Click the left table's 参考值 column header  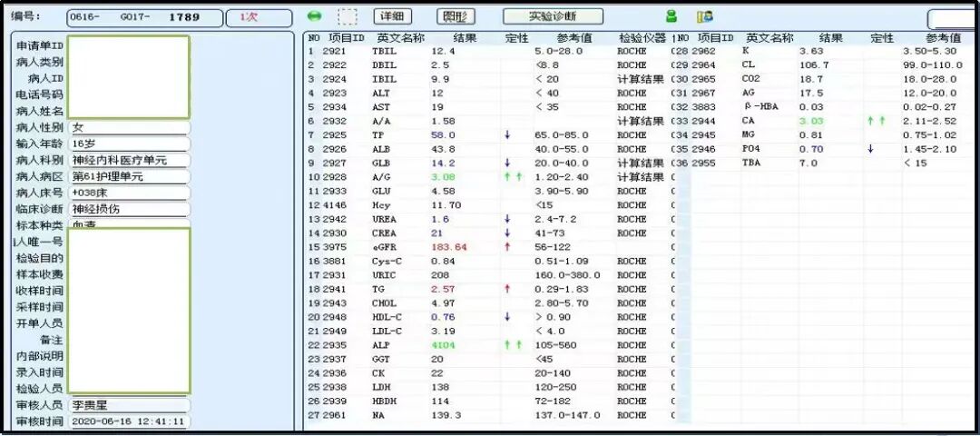(x=574, y=38)
